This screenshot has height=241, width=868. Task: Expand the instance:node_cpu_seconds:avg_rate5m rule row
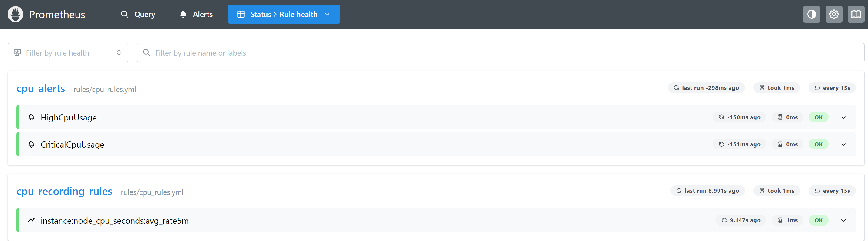[843, 220]
